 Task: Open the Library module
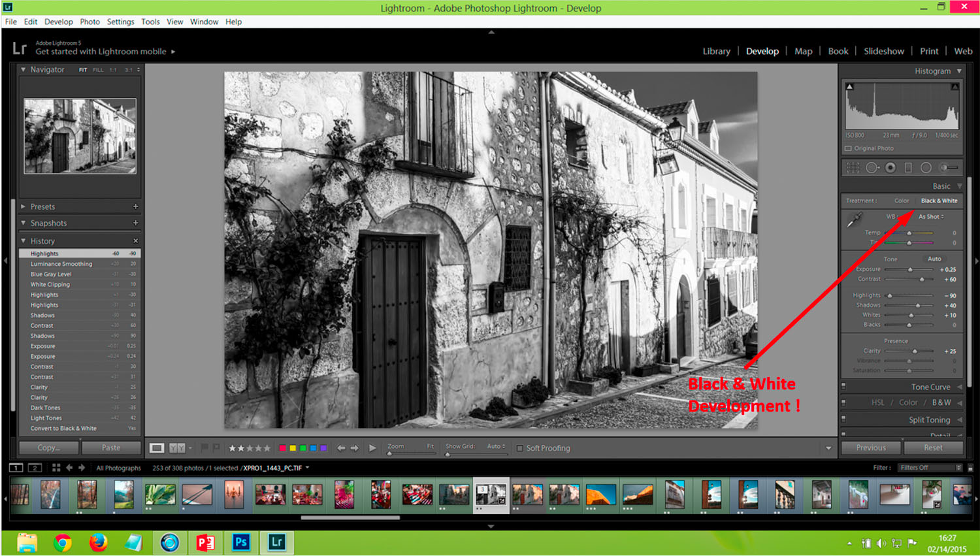[x=716, y=51]
